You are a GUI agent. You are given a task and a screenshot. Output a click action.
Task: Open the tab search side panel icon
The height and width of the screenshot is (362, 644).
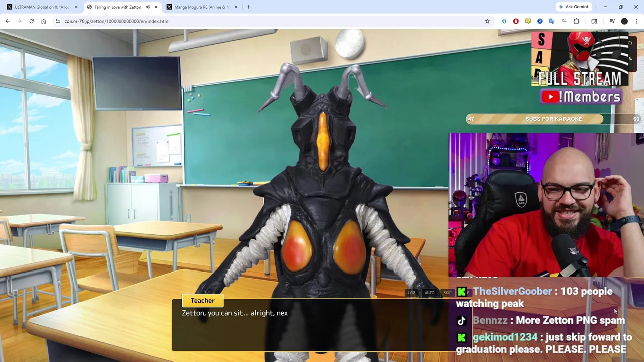coord(594,21)
